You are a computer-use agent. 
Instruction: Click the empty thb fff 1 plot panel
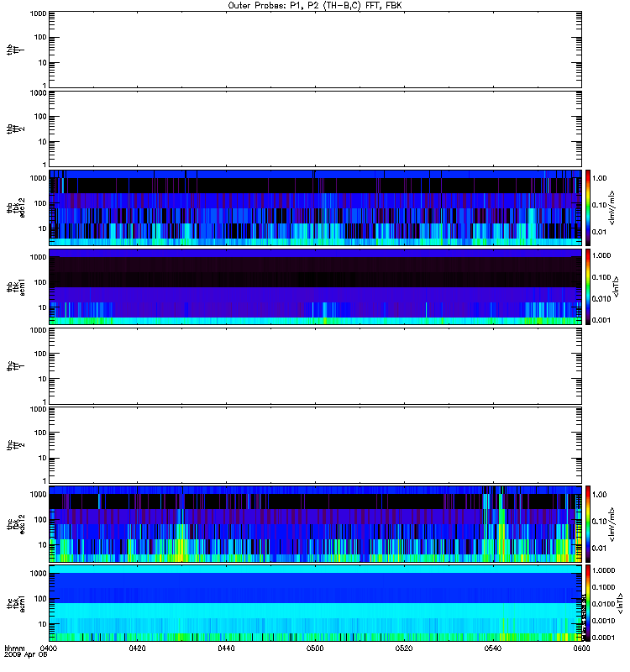click(315, 50)
